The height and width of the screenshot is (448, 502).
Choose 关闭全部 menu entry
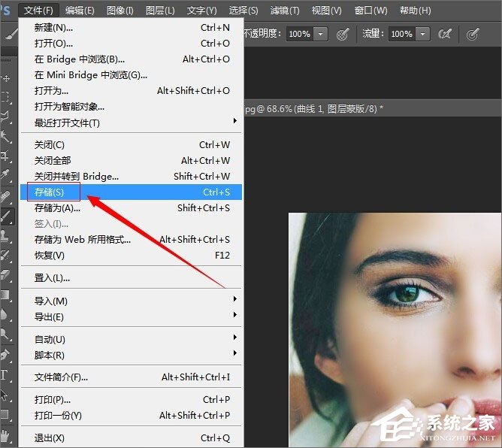pyautogui.click(x=132, y=160)
